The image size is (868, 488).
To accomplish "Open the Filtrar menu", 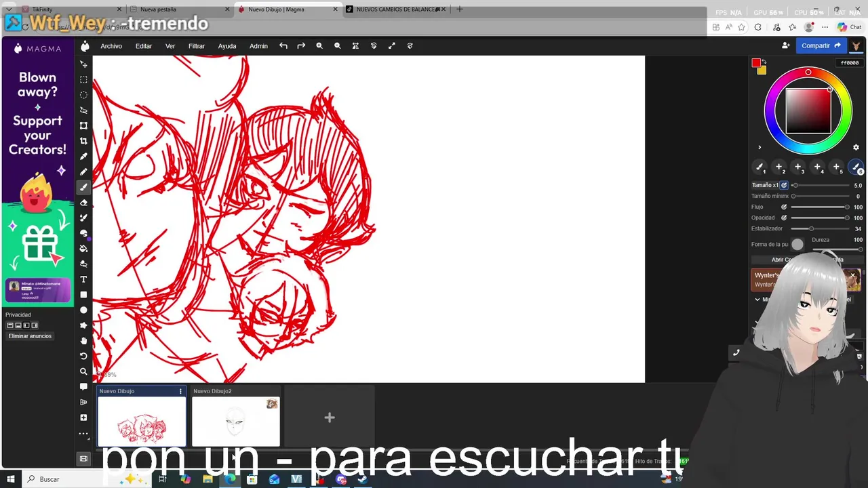I will [197, 46].
